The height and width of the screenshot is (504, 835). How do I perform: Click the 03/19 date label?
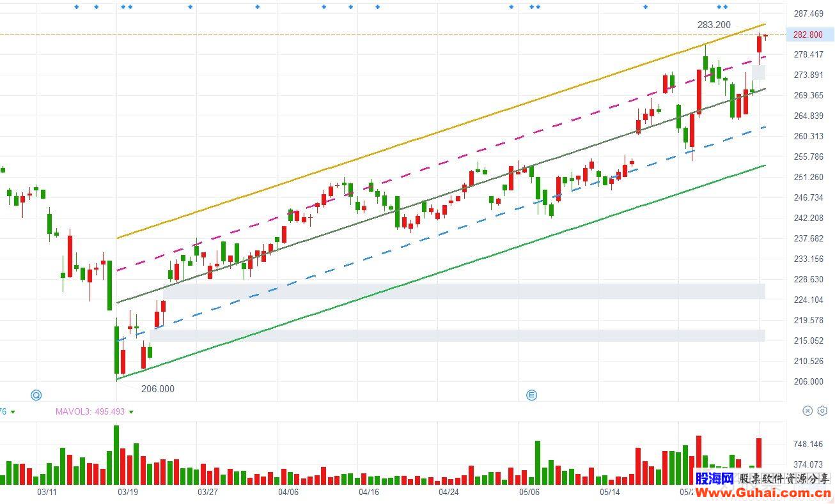coord(128,492)
